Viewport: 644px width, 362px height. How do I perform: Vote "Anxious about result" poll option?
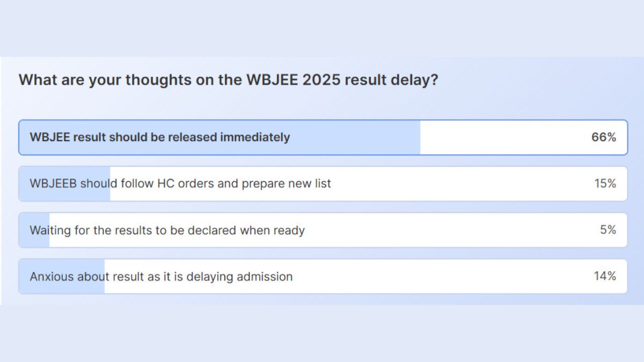(161, 277)
